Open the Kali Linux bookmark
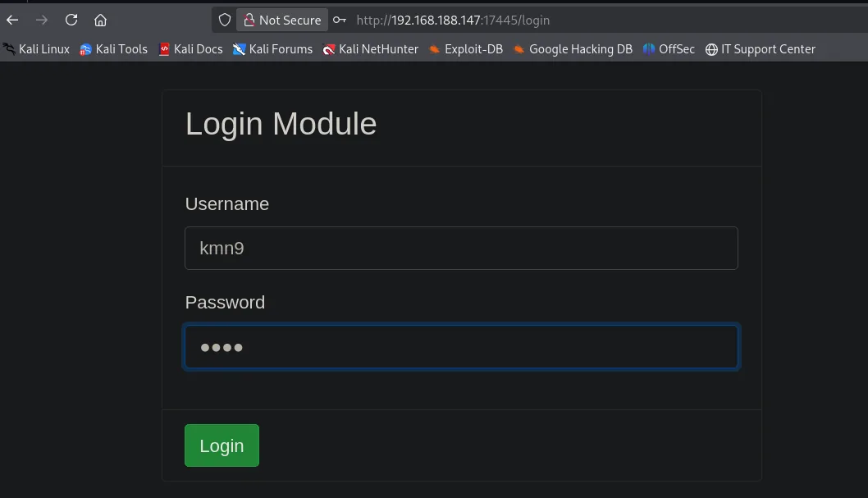The height and width of the screenshot is (498, 868). tap(37, 49)
